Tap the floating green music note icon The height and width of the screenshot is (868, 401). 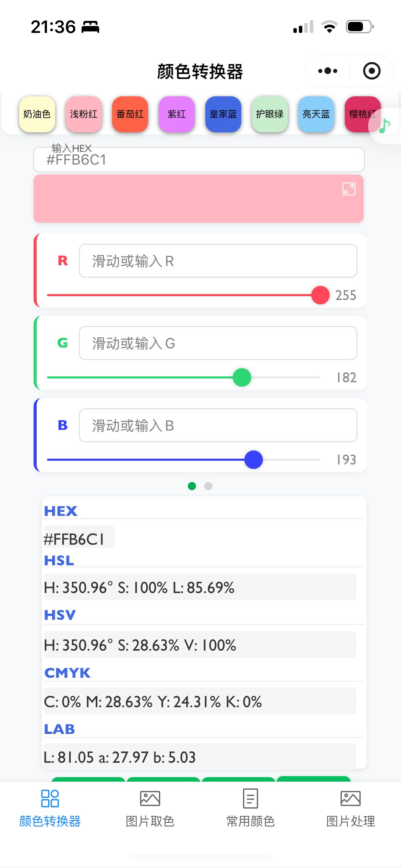tap(385, 126)
